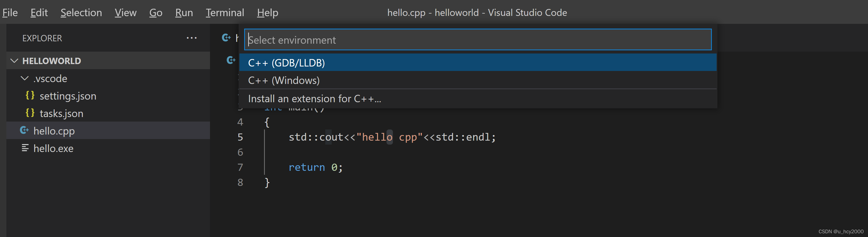
Task: Click the 'return' keyword in code
Action: pos(307,167)
